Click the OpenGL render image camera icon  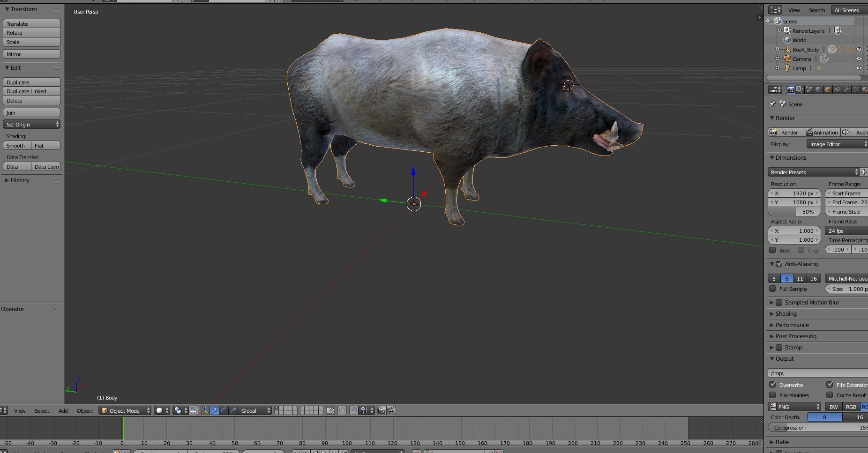382,410
